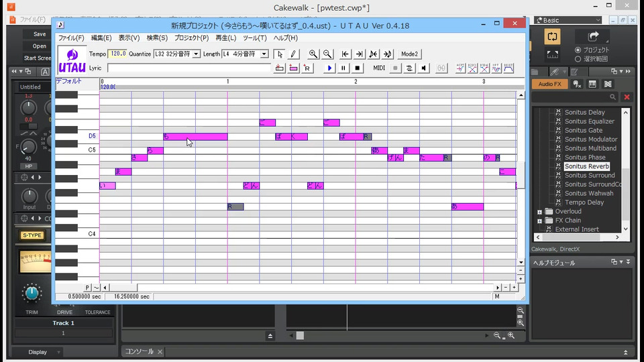This screenshot has height=362, width=644.
Task: Click the Mode2 button
Action: tap(409, 54)
